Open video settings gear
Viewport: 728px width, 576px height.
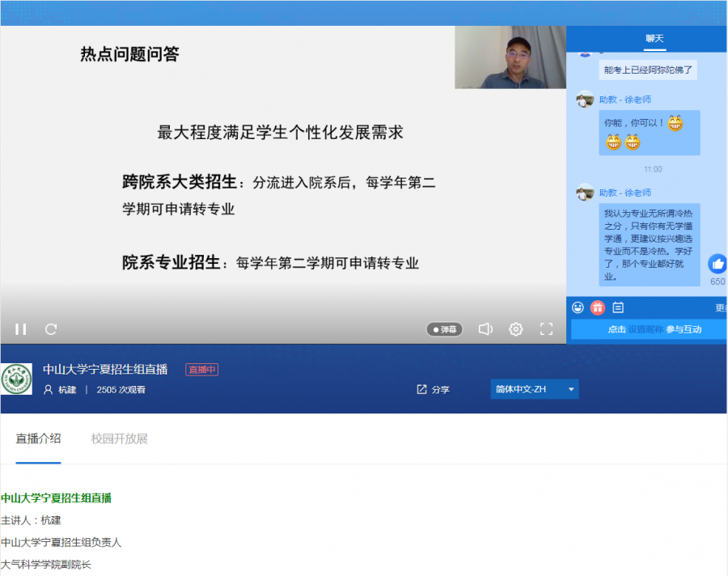click(x=516, y=329)
